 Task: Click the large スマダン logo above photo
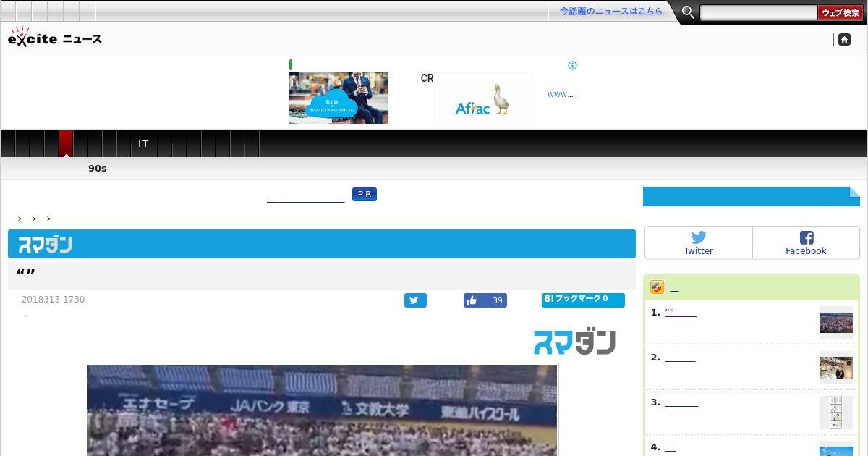point(574,342)
